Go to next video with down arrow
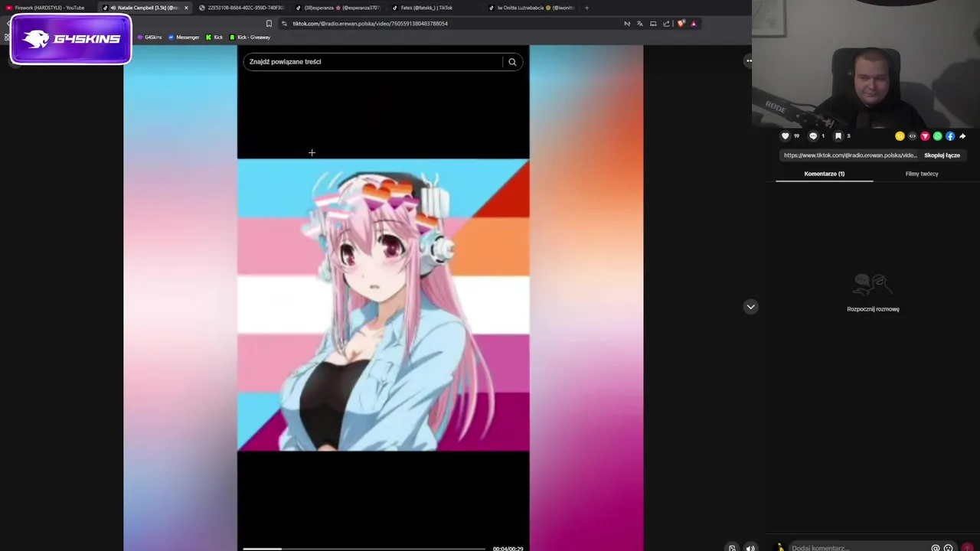Image resolution: width=980 pixels, height=551 pixels. click(x=750, y=307)
